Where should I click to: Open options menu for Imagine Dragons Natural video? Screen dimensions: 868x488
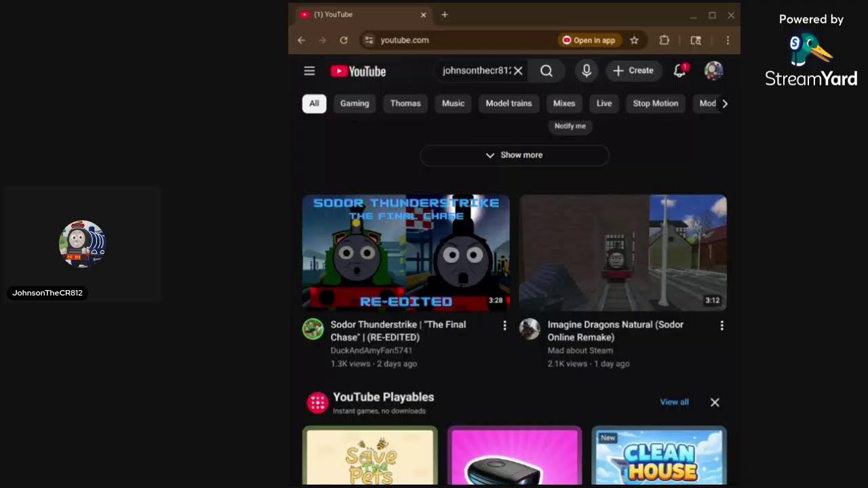[x=722, y=326]
